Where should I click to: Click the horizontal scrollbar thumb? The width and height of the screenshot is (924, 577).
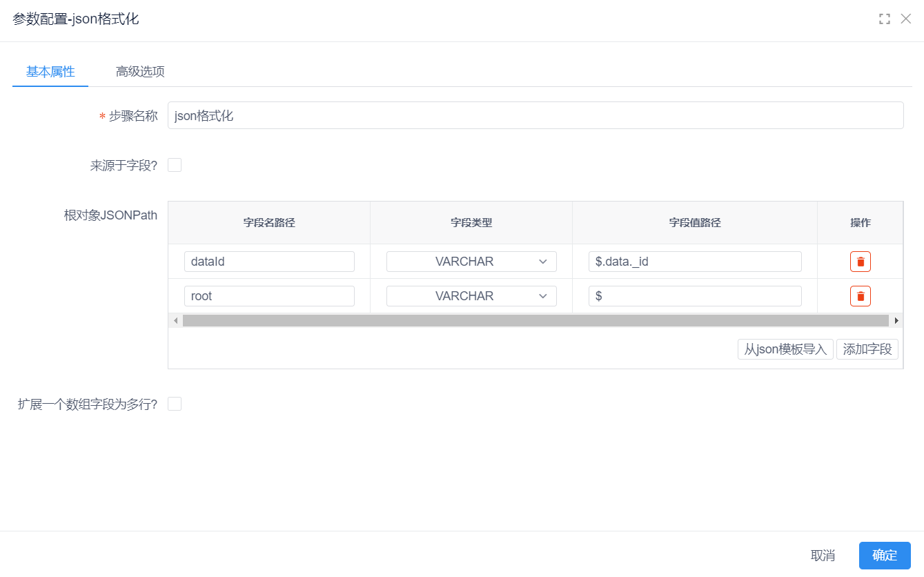tap(535, 320)
